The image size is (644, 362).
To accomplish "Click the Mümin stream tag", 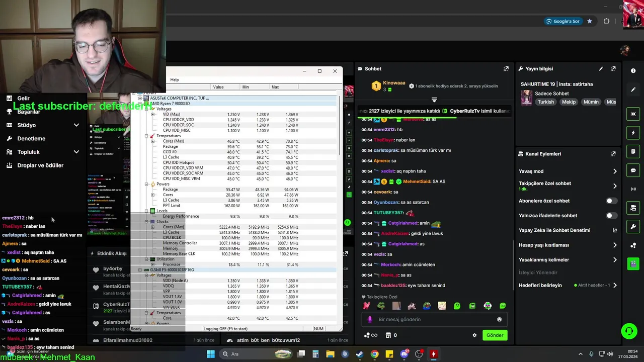I will tap(591, 102).
